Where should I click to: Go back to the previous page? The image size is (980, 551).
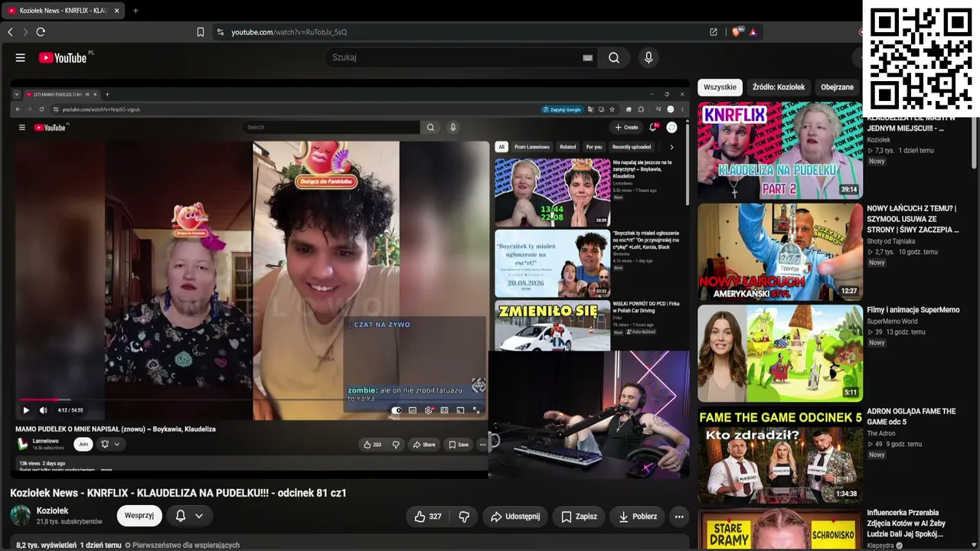pos(10,32)
